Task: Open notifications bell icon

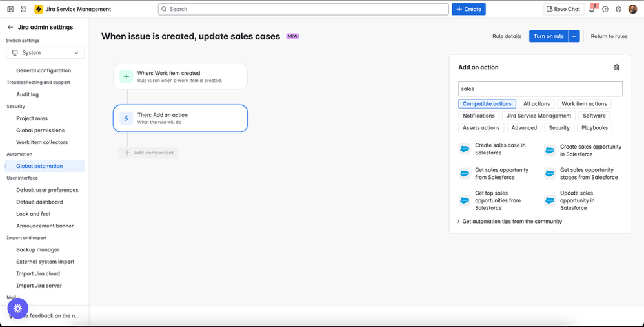Action: tap(592, 9)
